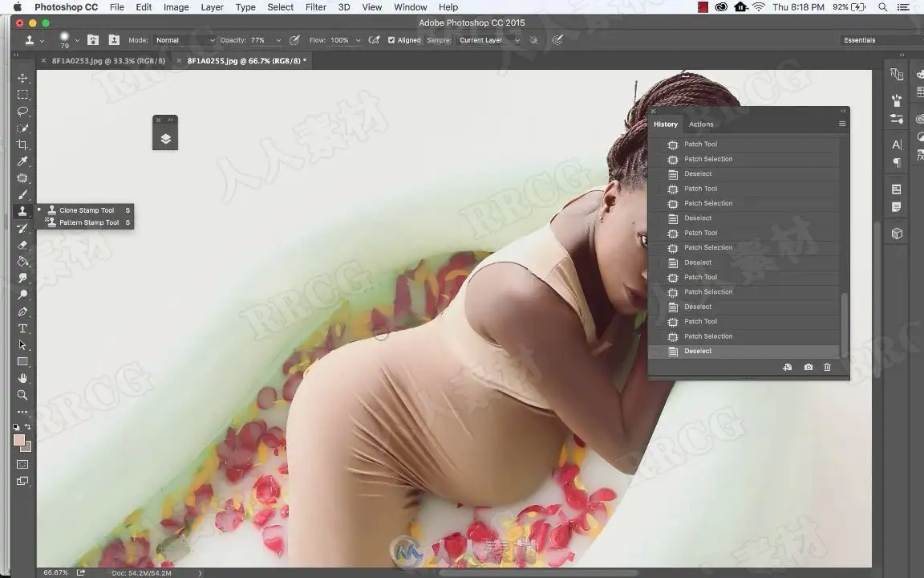924x578 pixels.
Task: Switch to the Actions tab
Action: (x=701, y=124)
